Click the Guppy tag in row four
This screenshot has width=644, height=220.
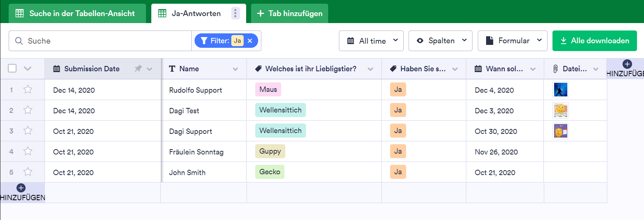point(270,152)
